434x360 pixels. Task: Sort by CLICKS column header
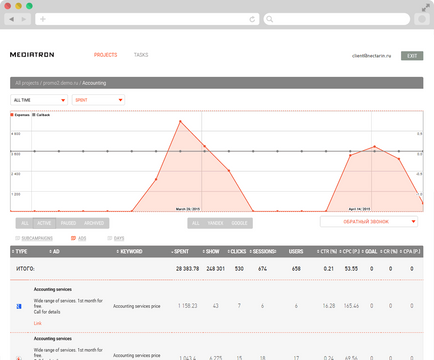[237, 251]
